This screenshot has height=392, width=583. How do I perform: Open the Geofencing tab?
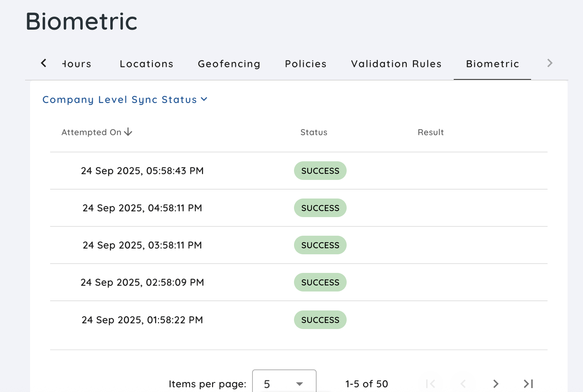[x=229, y=64]
